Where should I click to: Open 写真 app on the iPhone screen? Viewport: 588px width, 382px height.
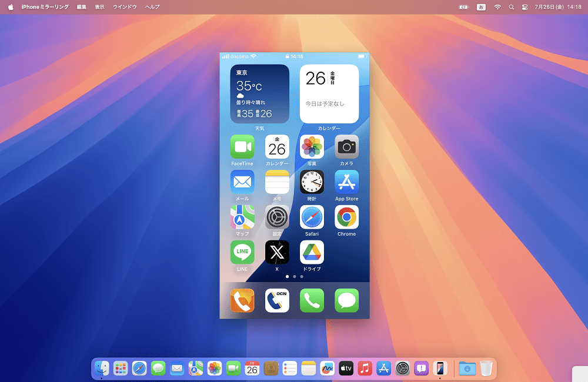312,147
